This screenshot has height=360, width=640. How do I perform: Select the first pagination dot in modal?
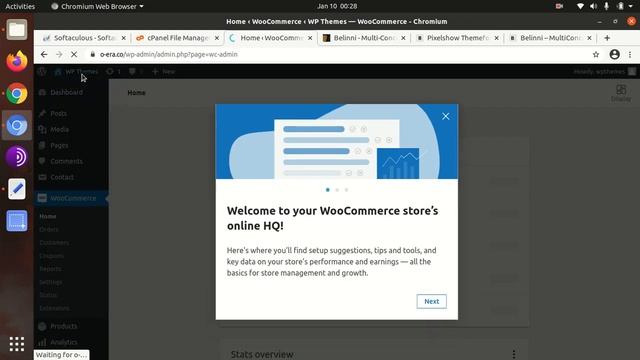pos(328,190)
